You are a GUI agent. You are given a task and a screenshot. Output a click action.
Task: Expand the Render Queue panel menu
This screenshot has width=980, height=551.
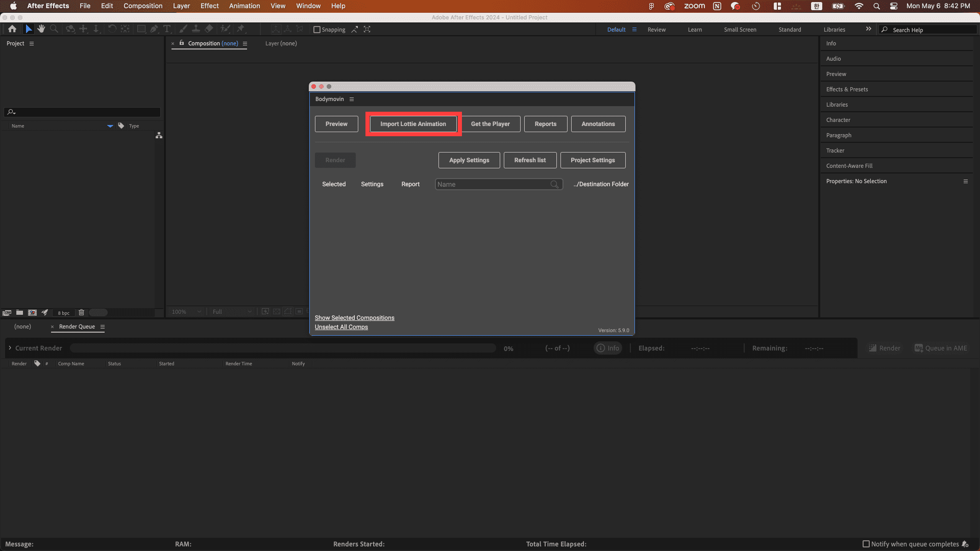click(102, 327)
